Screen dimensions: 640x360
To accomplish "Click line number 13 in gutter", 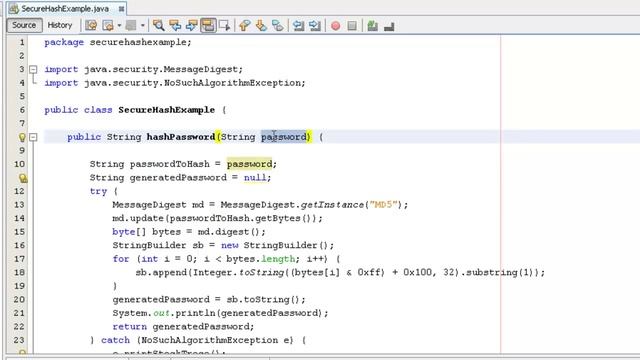I will [19, 204].
